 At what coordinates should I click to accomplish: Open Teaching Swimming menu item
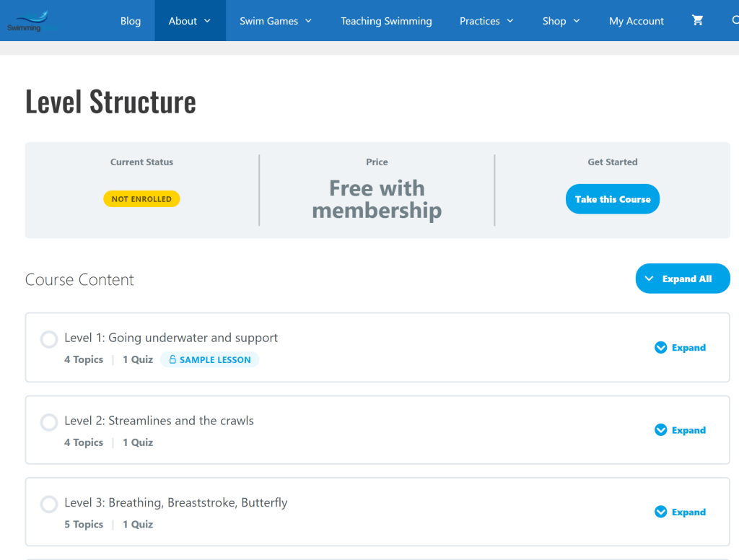[x=387, y=21]
